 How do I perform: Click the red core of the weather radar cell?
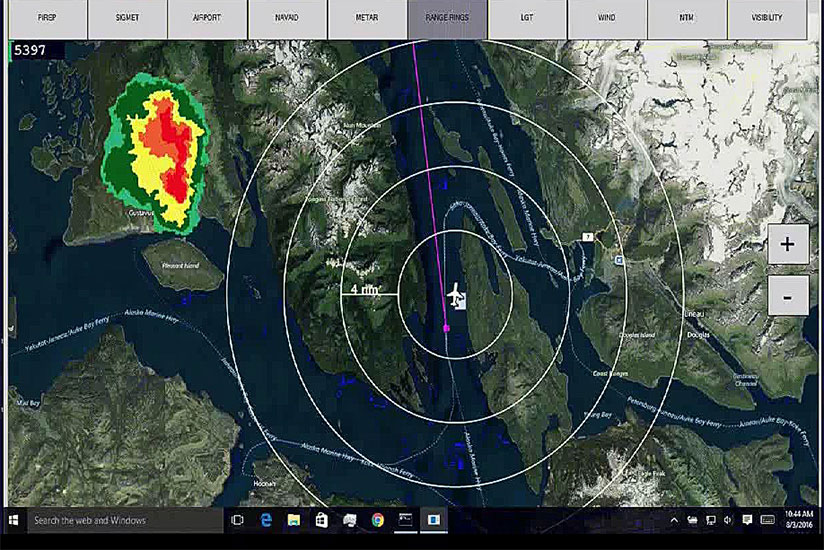pyautogui.click(x=176, y=152)
